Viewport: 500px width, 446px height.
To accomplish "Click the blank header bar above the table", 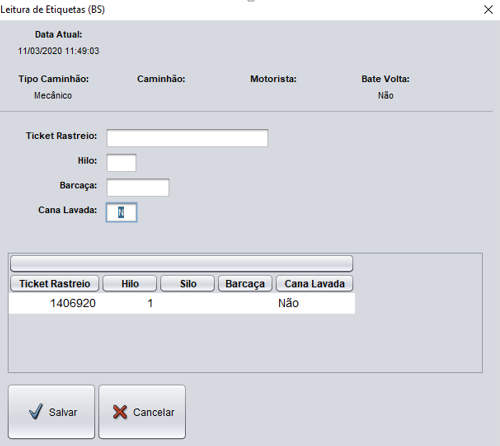I will 182,264.
